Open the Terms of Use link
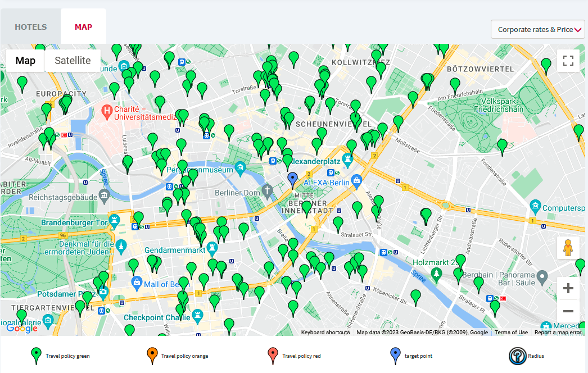This screenshot has width=588, height=373. [x=511, y=332]
